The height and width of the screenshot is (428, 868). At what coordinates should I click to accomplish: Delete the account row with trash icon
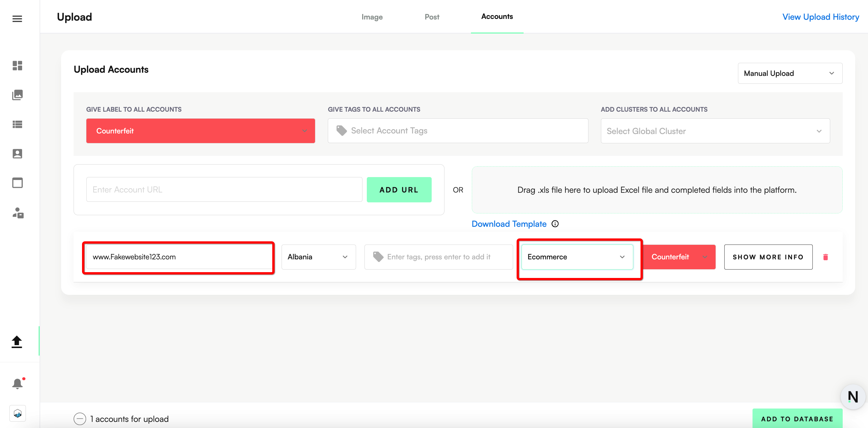[825, 257]
